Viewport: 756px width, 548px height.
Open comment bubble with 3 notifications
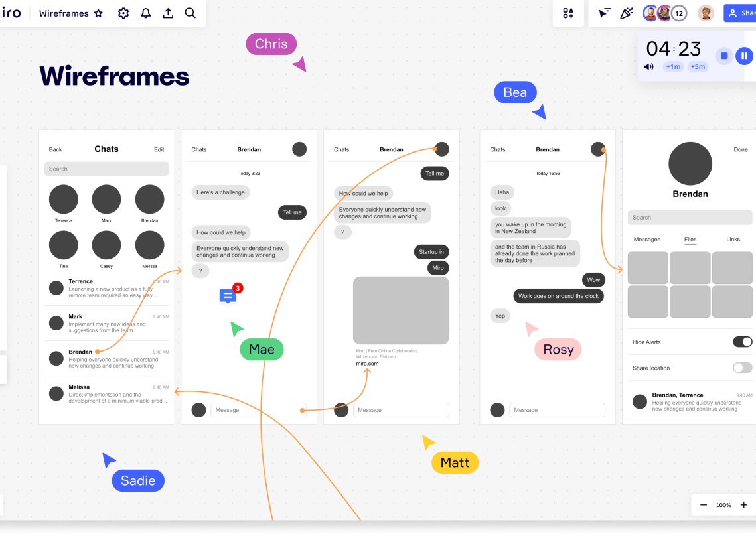[228, 295]
